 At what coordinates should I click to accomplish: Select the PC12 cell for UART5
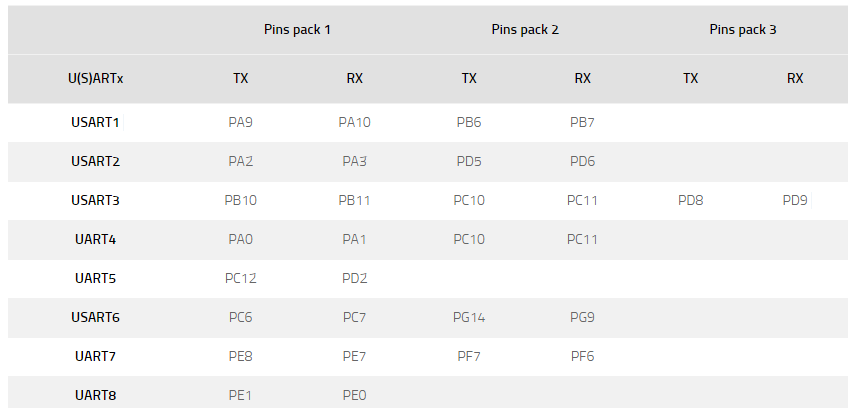pyautogui.click(x=240, y=278)
